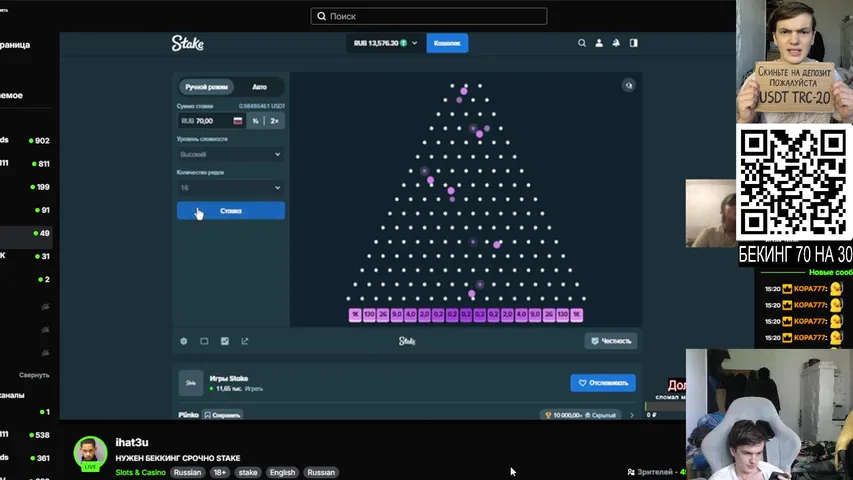Select sidebar channel with 91 viewers
Viewport: 853px width, 480px height.
[26, 210]
